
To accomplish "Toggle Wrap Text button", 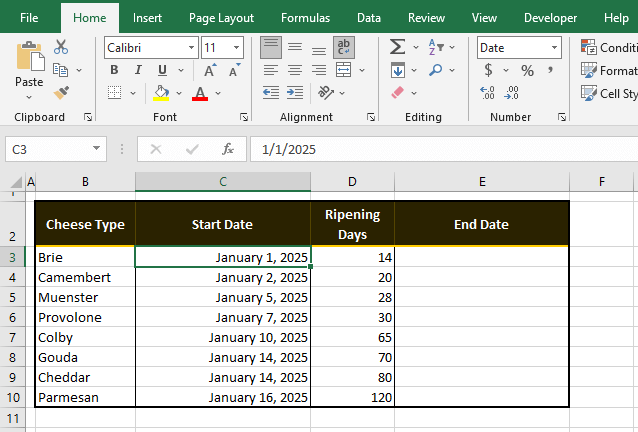I will [x=344, y=47].
